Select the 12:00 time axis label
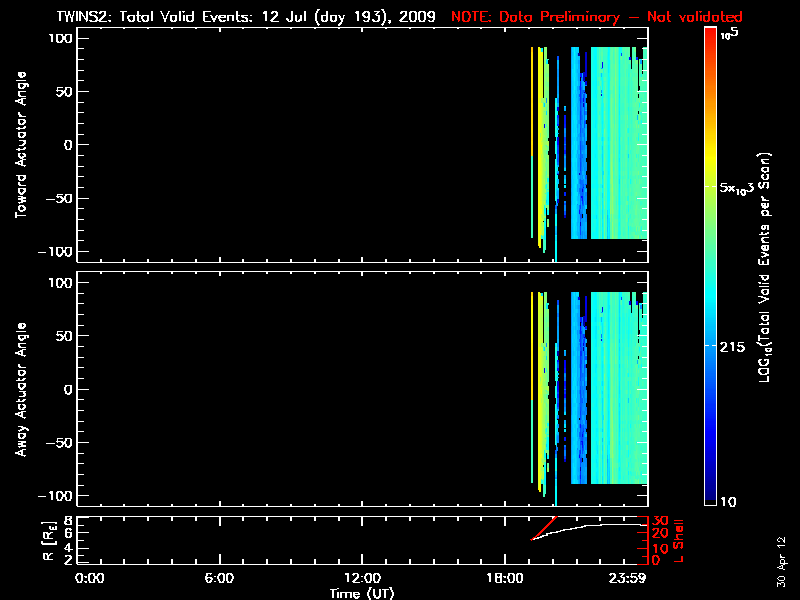Screen dimensions: 800x600 pos(361,578)
